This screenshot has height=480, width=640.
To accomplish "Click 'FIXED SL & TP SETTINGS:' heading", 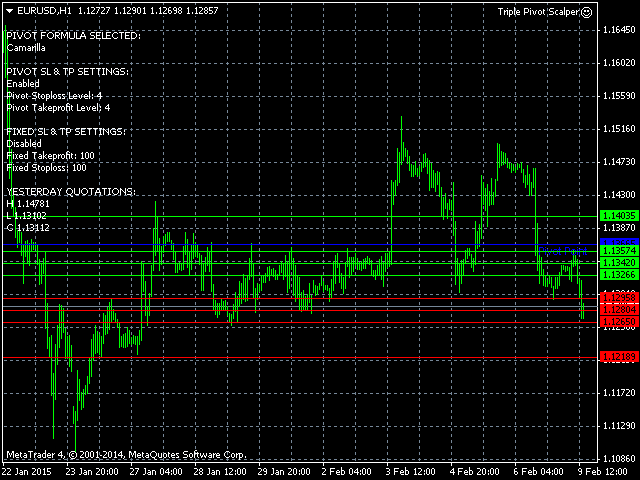I will tap(66, 131).
